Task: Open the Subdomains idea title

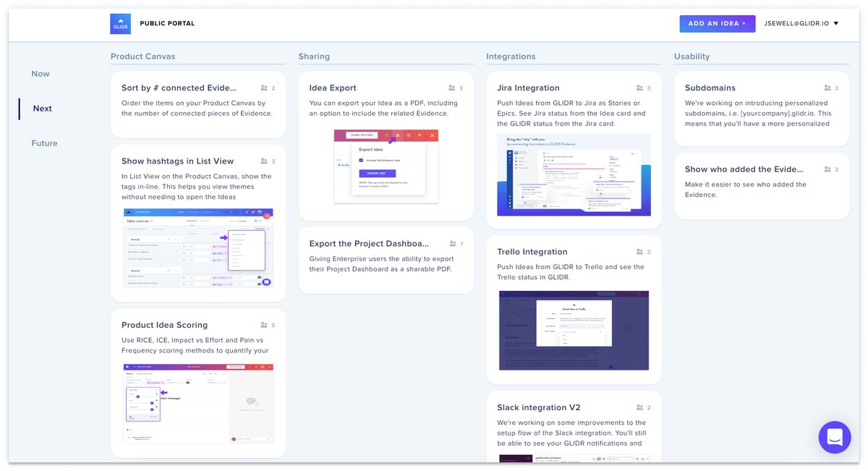Action: coord(710,88)
